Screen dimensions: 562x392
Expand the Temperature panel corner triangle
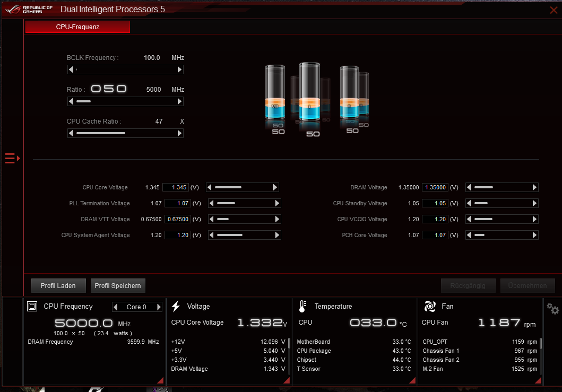pyautogui.click(x=412, y=380)
